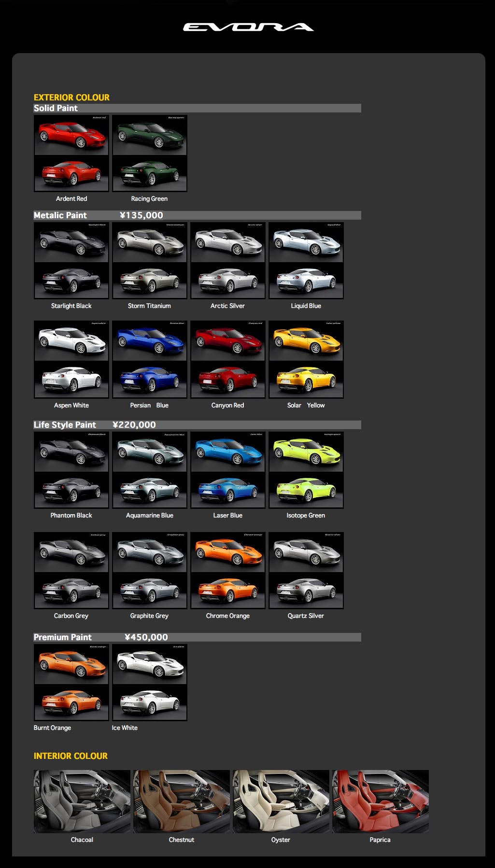Choose the Oyster interior image
495x868 pixels.
pyautogui.click(x=281, y=801)
